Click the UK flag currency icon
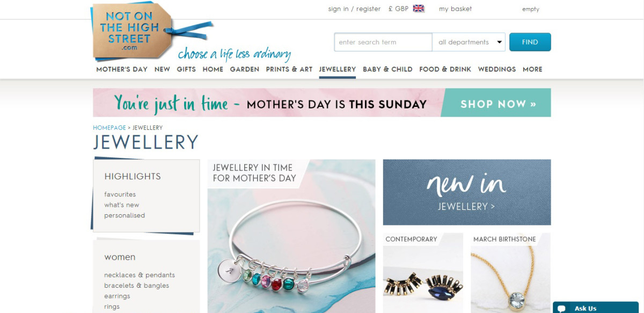This screenshot has height=313, width=644. coord(419,9)
